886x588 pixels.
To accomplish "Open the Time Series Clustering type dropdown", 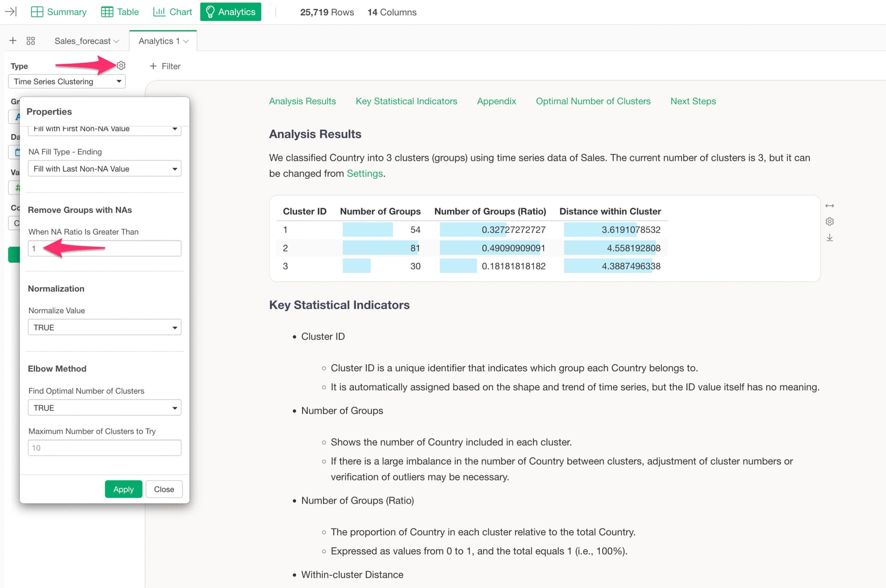I will point(67,82).
